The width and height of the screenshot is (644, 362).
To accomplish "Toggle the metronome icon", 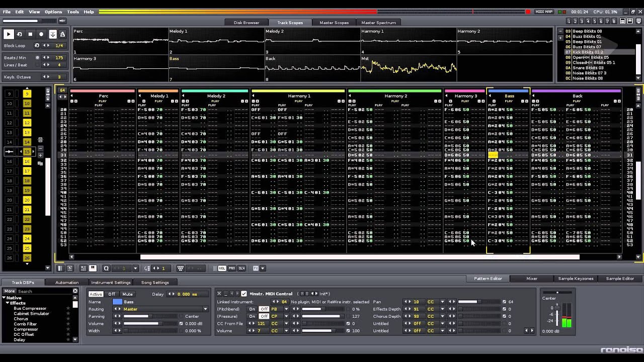I will click(62, 34).
